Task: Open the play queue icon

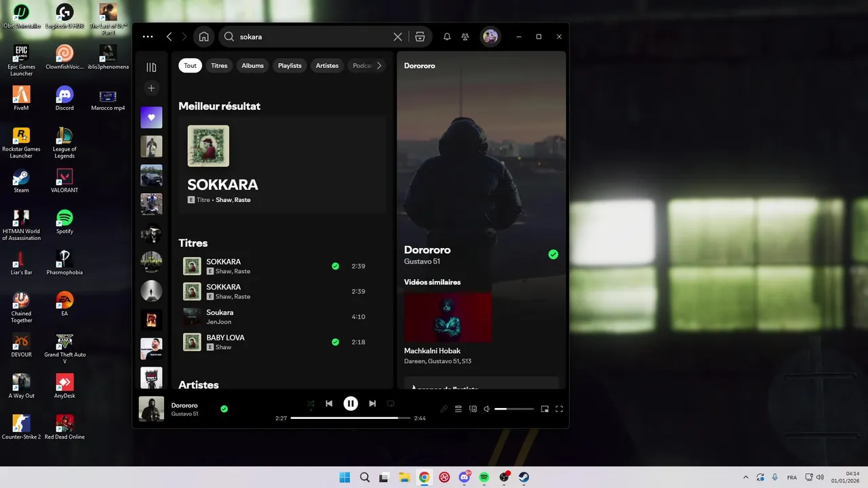Action: pos(458,409)
